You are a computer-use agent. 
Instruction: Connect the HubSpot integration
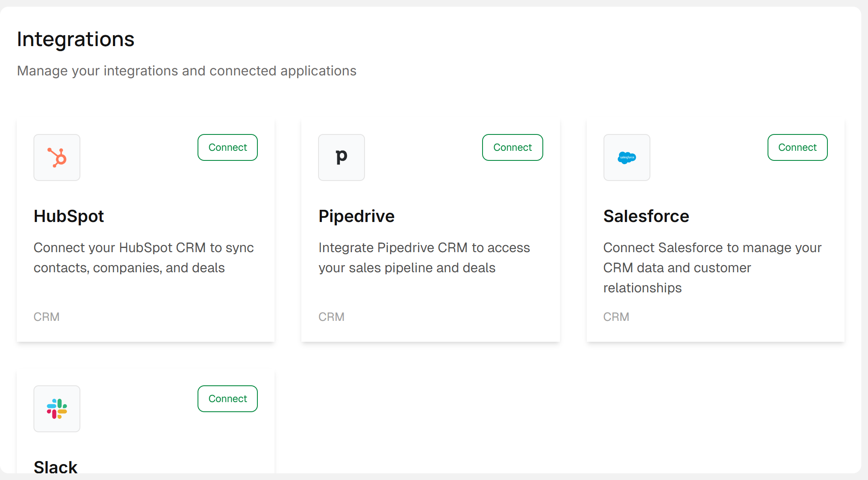228,147
